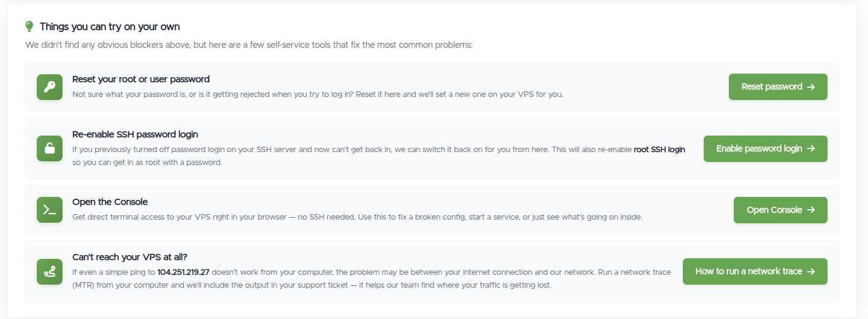This screenshot has width=868, height=319.
Task: Click the Reset password button
Action: tap(778, 87)
